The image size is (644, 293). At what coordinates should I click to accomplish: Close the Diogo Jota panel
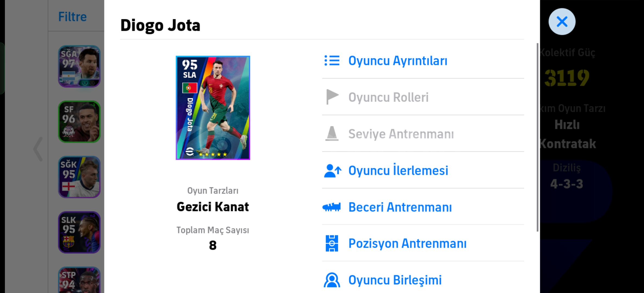[x=562, y=22]
